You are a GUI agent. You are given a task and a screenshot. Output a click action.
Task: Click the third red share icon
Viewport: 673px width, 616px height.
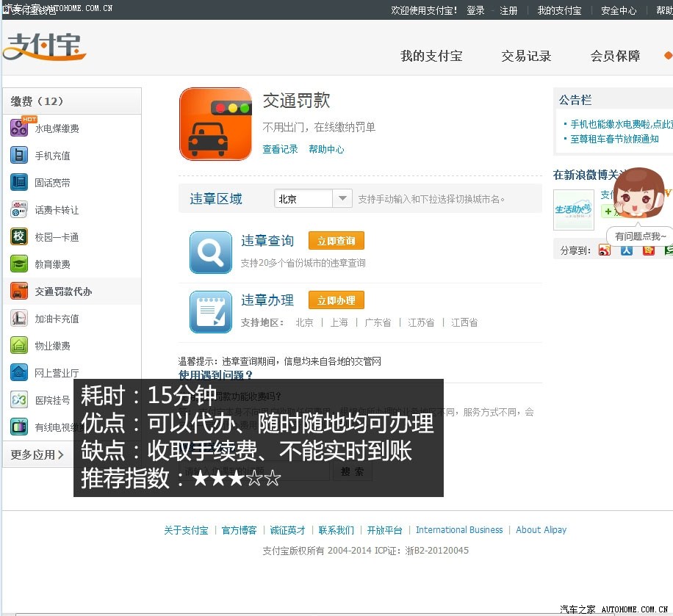649,250
